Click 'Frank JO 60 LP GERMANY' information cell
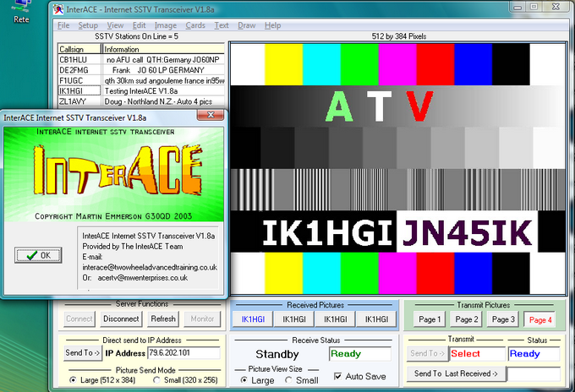The height and width of the screenshot is (392, 575). tap(163, 70)
